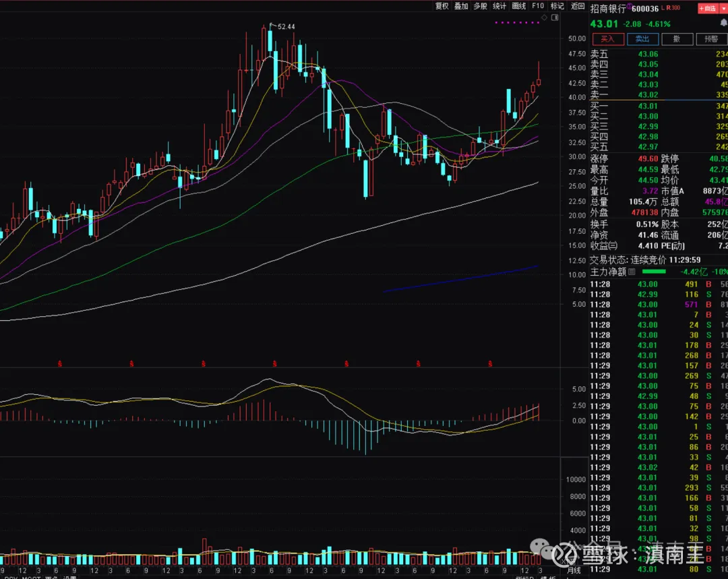This screenshot has width=728, height=579.
Task: Click the 11:28 trade row with volume 571
Action: [659, 305]
